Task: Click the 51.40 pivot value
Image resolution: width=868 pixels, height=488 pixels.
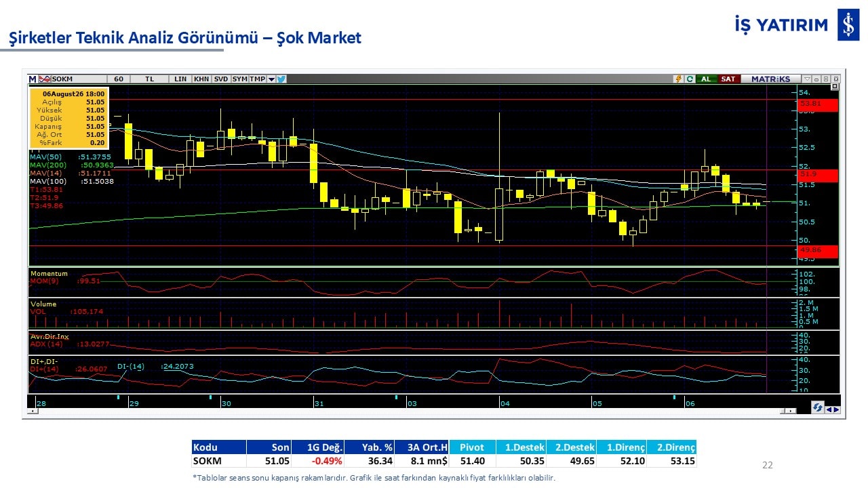Action: (472, 461)
